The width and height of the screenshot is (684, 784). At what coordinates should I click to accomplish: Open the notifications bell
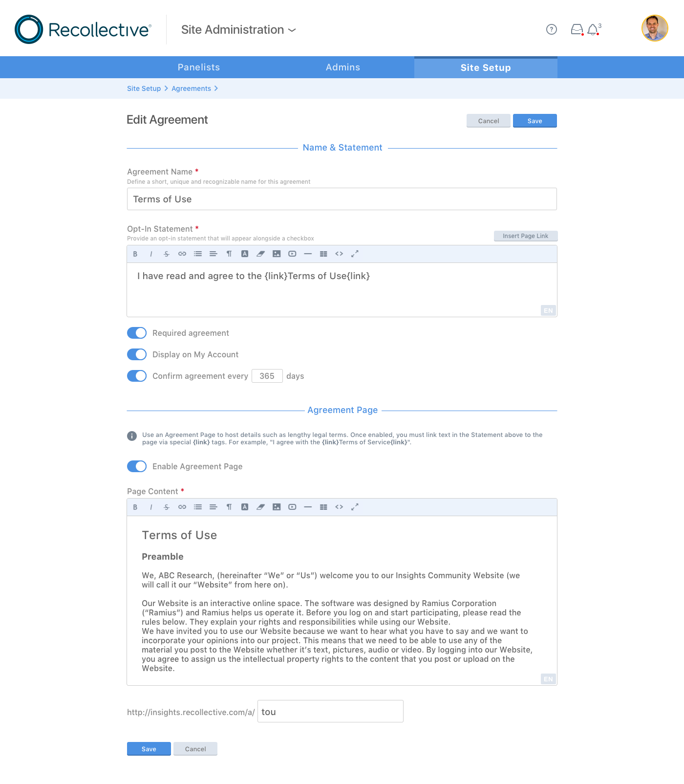click(x=593, y=30)
